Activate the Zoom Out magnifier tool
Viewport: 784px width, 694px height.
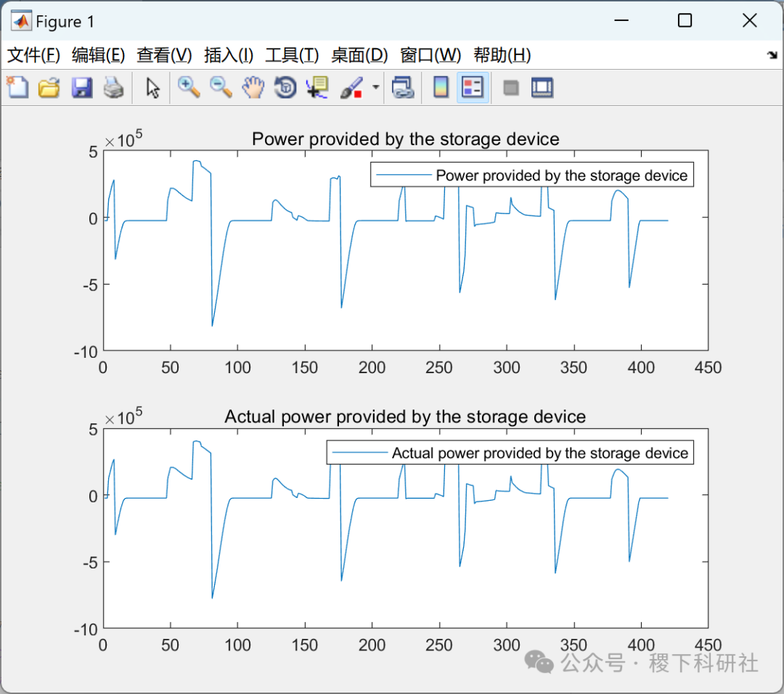(x=221, y=88)
